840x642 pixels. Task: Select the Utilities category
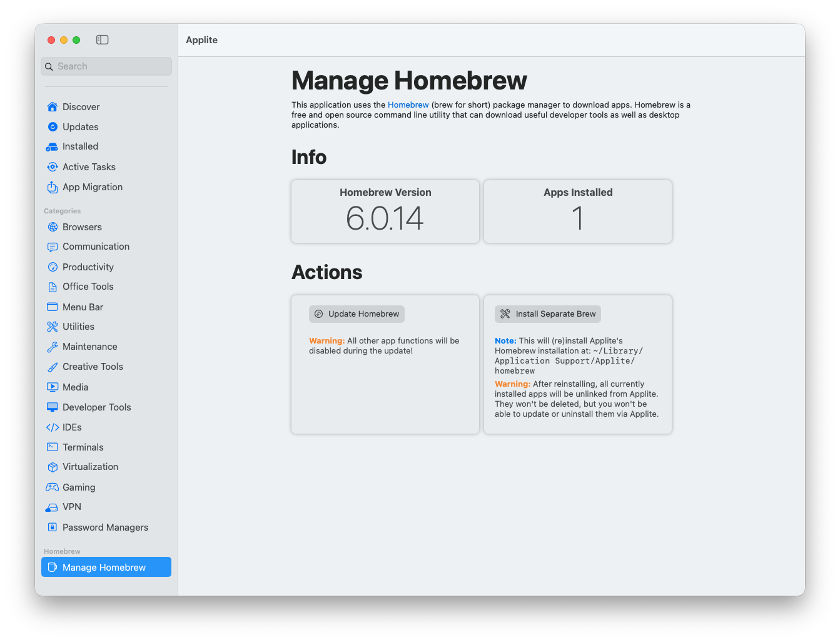[x=106, y=327]
